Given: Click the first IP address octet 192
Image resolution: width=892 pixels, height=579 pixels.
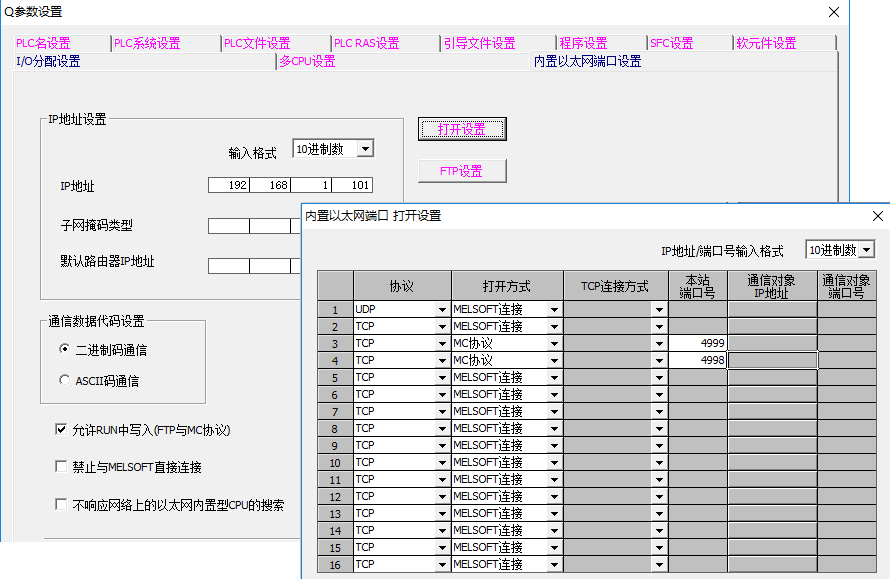Looking at the screenshot, I should (229, 185).
